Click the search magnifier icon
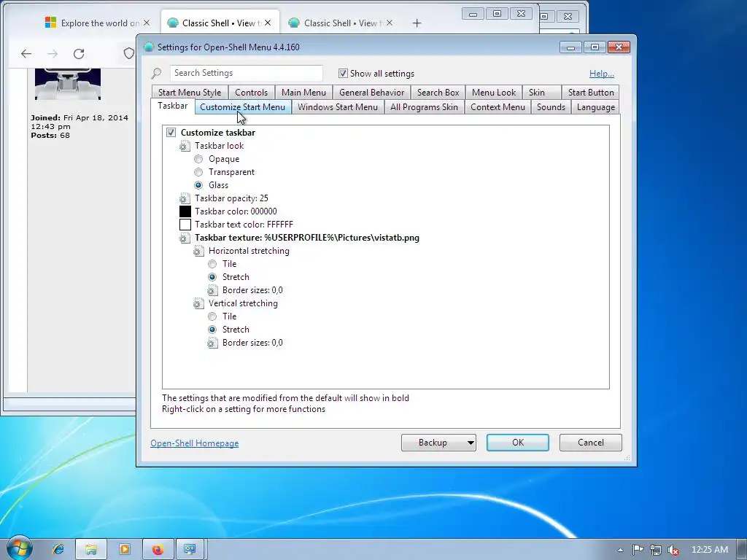747x560 pixels. point(156,74)
